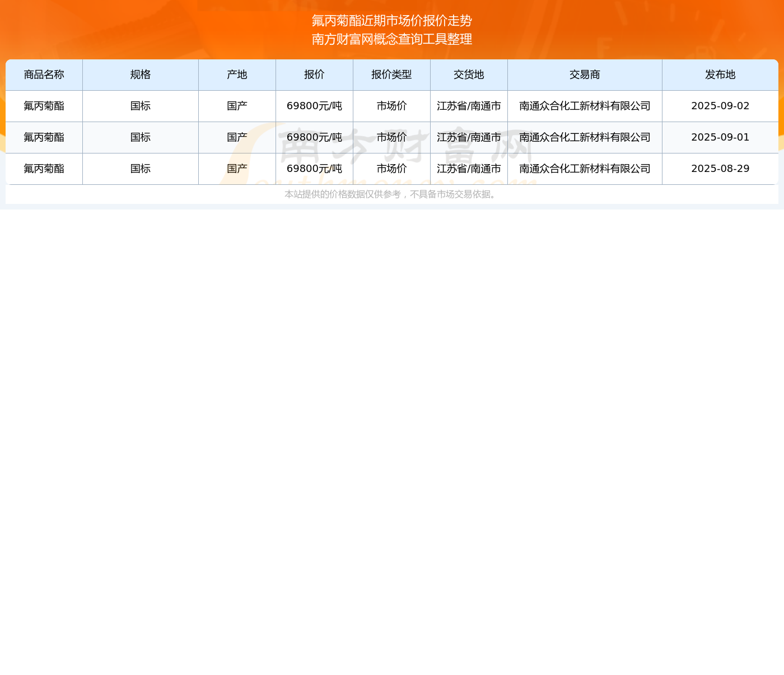The width and height of the screenshot is (784, 675).
Task: Click 南通众合化工新材料有限公司 in 2025-09-01 row
Action: (585, 137)
